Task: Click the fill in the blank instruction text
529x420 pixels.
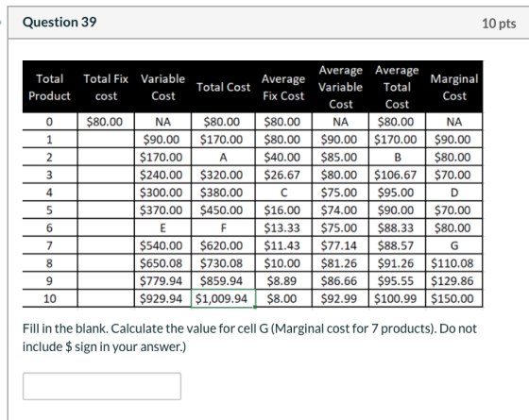Action: click(x=249, y=338)
